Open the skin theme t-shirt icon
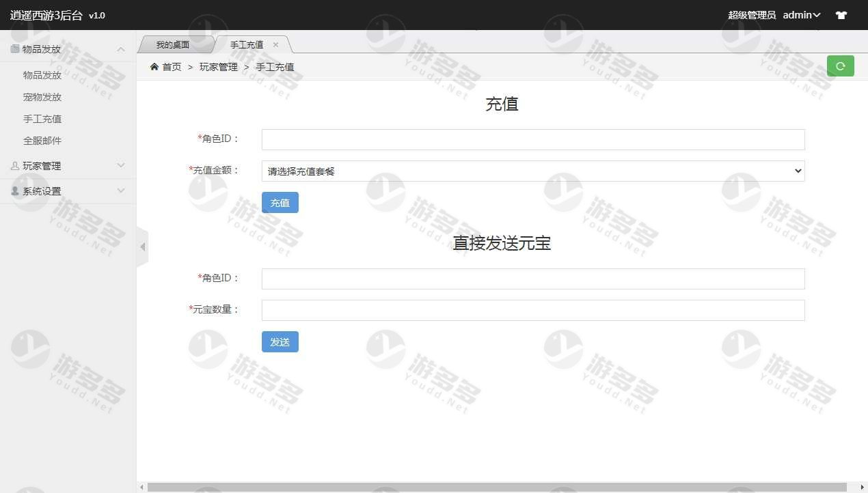This screenshot has width=868, height=493. [841, 15]
